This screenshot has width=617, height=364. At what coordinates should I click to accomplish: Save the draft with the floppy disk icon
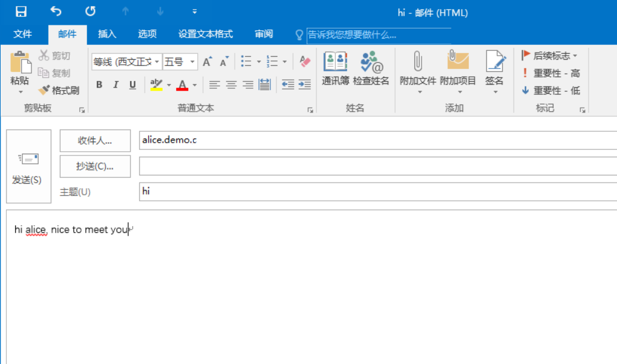tap(21, 12)
